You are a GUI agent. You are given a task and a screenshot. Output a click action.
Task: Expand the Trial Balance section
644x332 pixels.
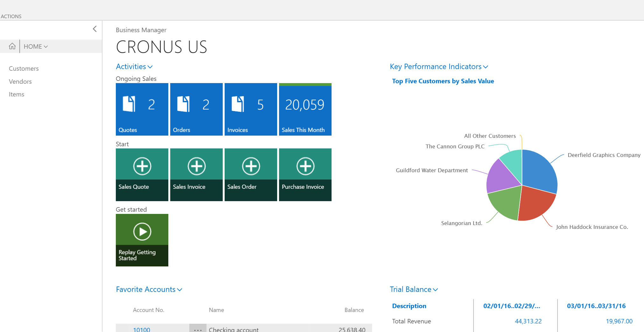(x=413, y=289)
